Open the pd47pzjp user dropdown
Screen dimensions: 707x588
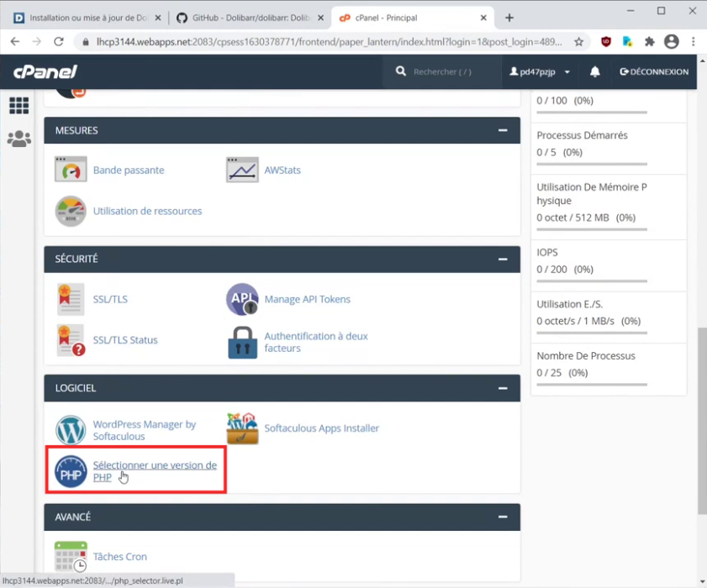click(540, 72)
